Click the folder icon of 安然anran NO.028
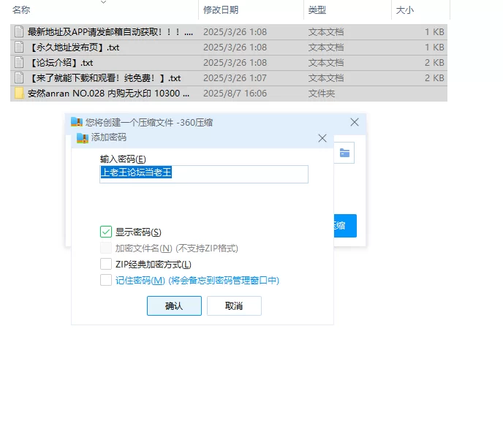Screen dimensions: 503x448 [x=19, y=94]
